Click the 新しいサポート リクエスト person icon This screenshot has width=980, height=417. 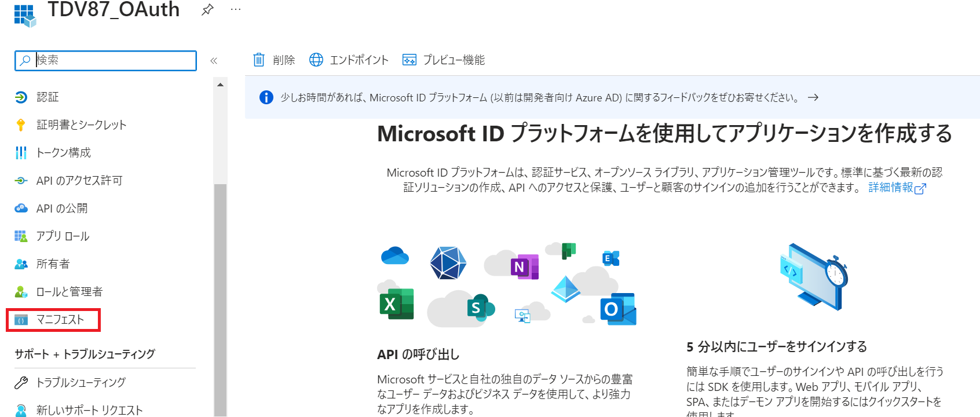[21, 410]
